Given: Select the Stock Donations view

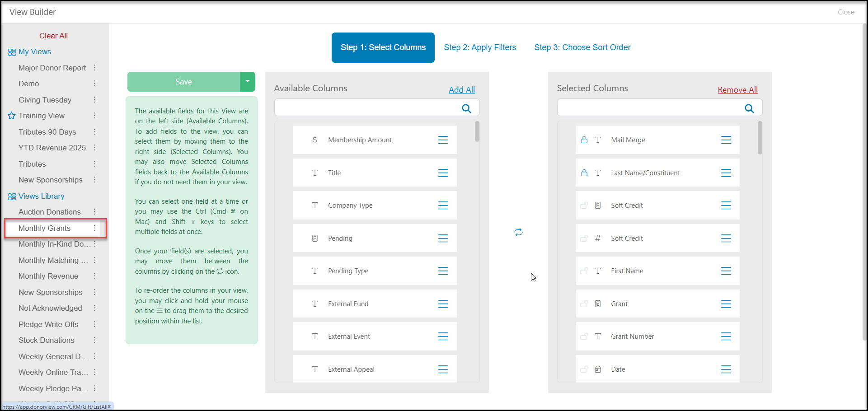Looking at the screenshot, I should 47,340.
